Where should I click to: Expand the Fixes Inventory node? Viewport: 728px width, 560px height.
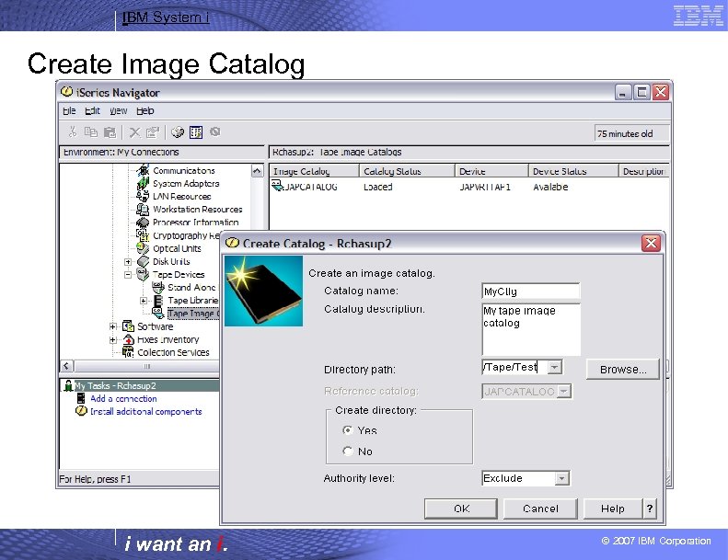click(x=113, y=339)
